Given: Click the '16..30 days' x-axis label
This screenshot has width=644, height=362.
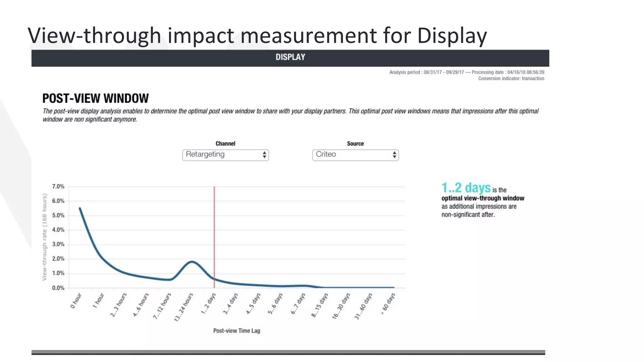Looking at the screenshot, I should 341,306.
